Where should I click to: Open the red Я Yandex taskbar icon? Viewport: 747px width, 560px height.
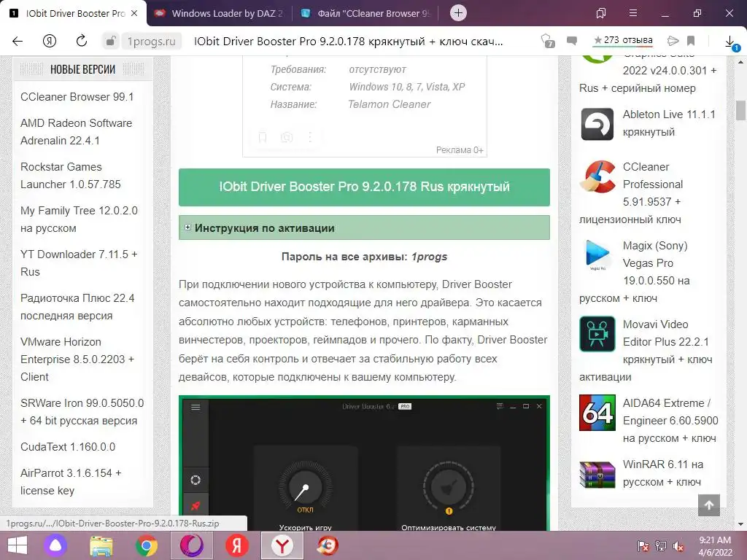[237, 545]
